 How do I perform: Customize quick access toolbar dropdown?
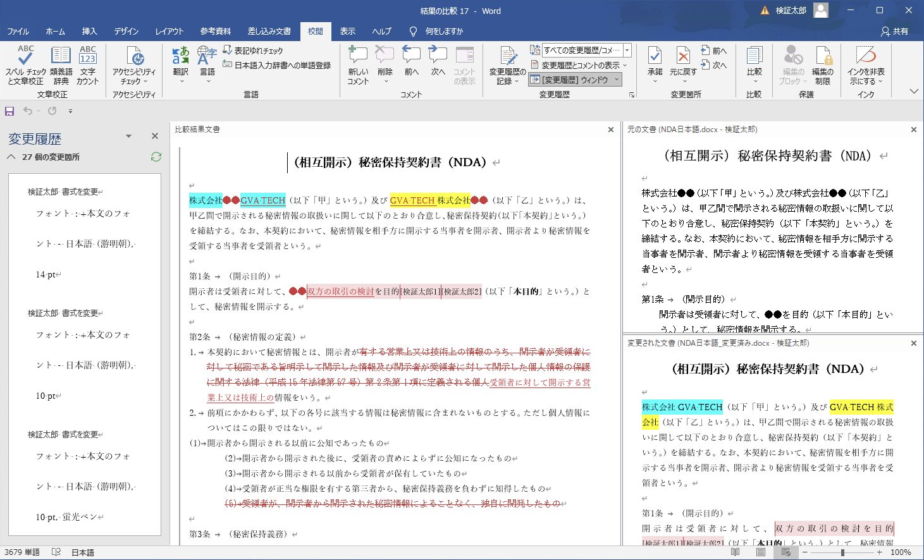pos(70,111)
